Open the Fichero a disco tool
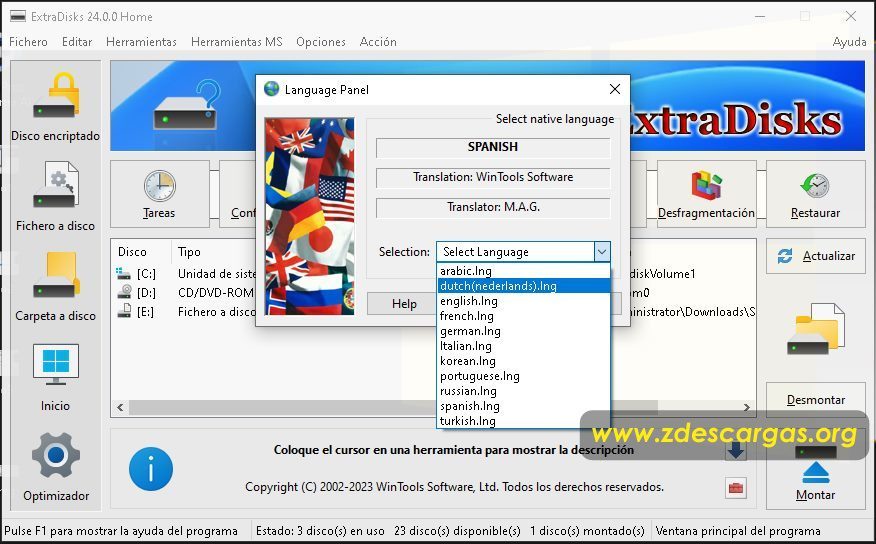 (x=55, y=196)
